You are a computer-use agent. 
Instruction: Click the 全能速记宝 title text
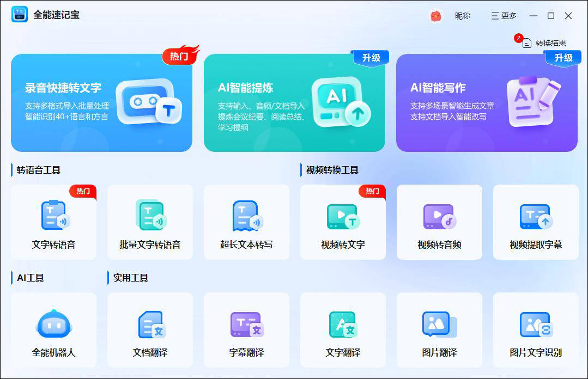56,15
